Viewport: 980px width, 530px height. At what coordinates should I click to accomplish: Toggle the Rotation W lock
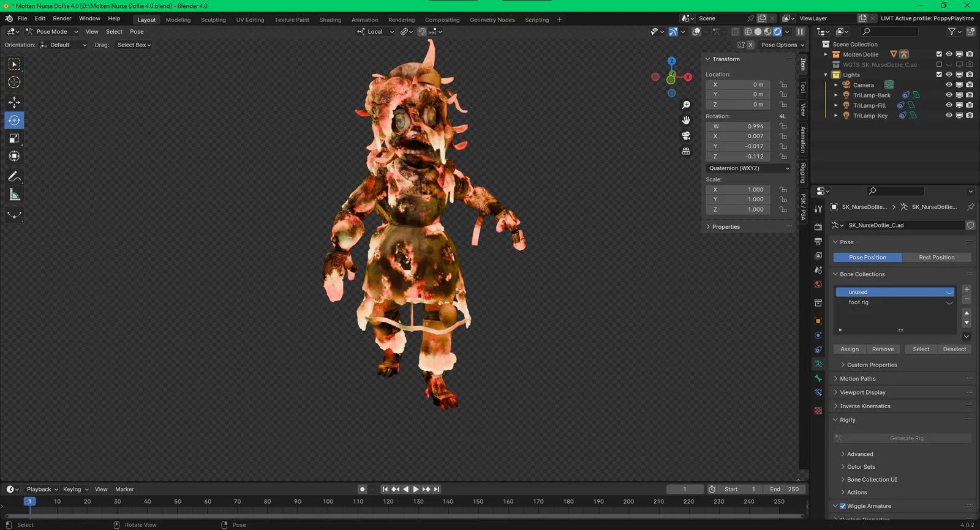[783, 126]
